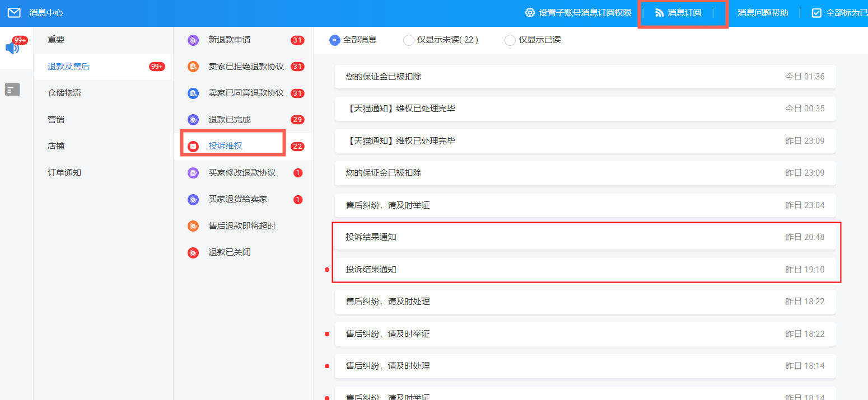
Task: Open 售后纠纷，请及时举证 message from 昨日 23:04
Action: click(585, 205)
